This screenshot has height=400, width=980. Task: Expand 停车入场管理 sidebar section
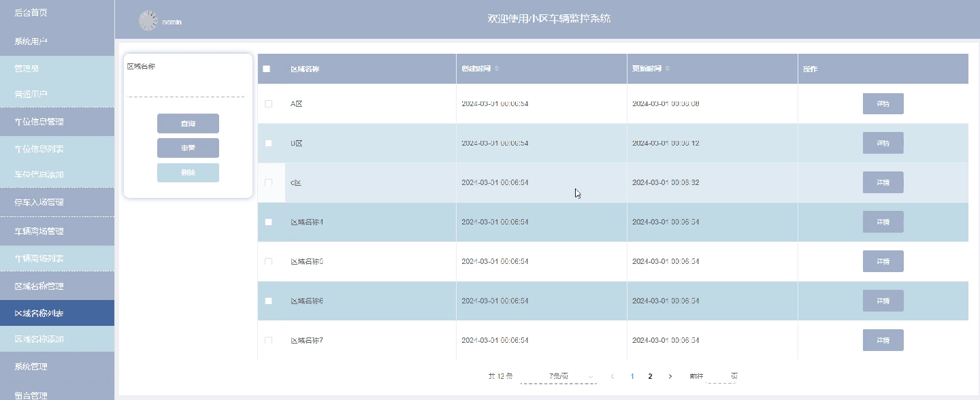pyautogui.click(x=57, y=202)
